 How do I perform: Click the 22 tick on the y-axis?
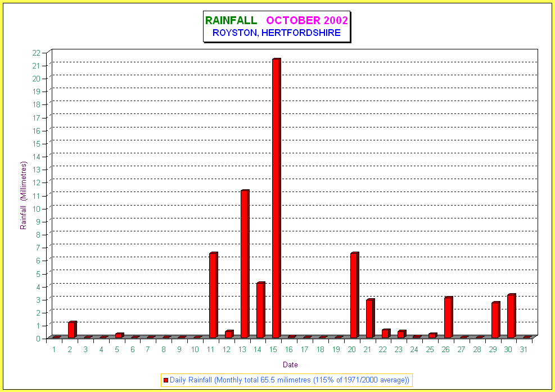click(36, 53)
